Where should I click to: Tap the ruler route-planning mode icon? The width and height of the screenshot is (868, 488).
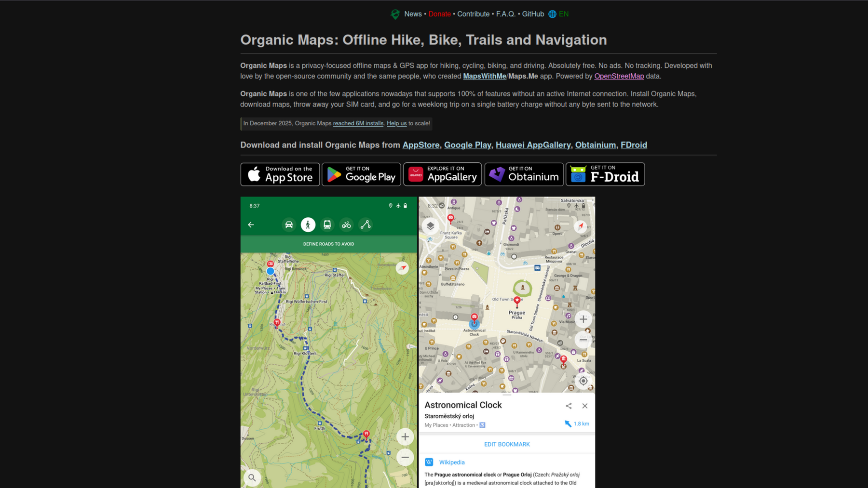365,224
